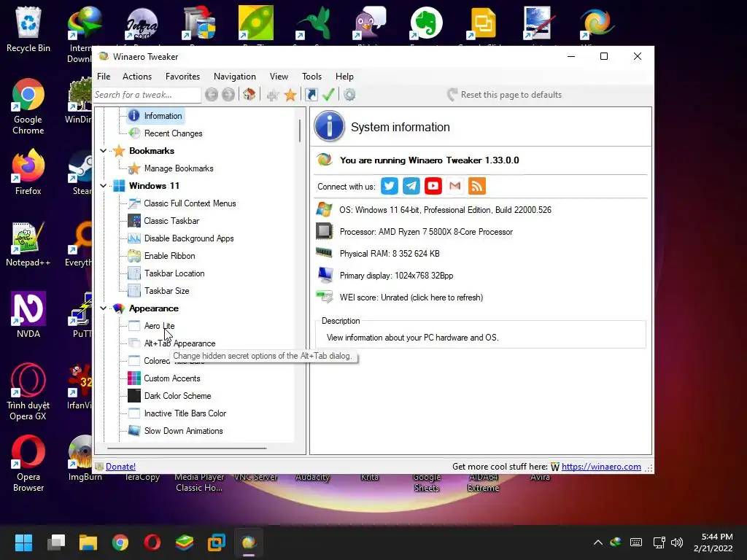Open the View menu
The height and width of the screenshot is (560, 747).
pyautogui.click(x=279, y=76)
